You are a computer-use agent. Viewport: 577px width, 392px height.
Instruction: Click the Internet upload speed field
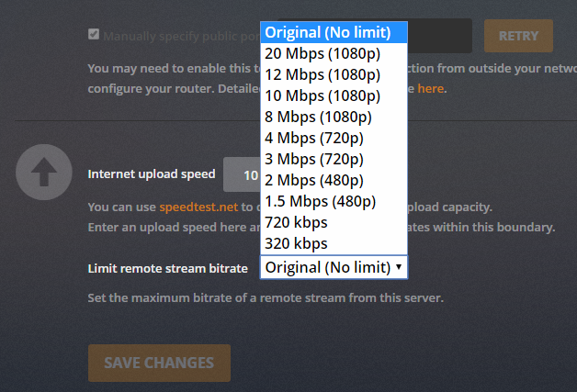242,174
